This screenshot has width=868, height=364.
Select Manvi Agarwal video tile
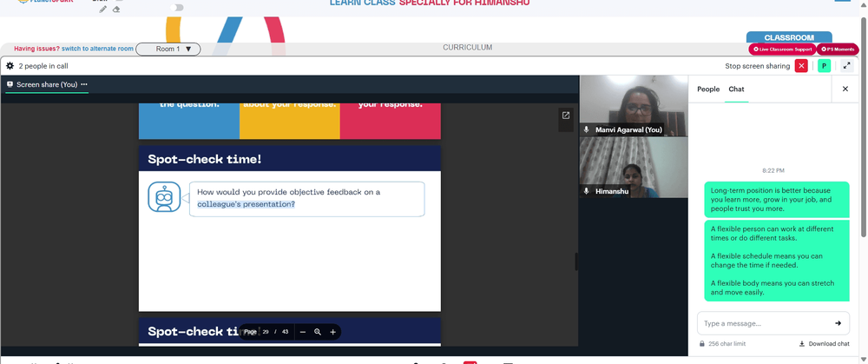tap(634, 106)
